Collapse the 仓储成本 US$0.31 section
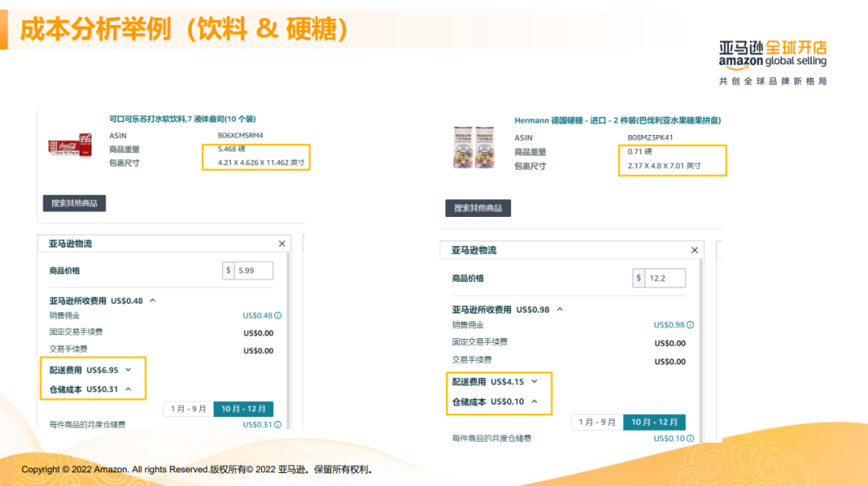 [129, 389]
